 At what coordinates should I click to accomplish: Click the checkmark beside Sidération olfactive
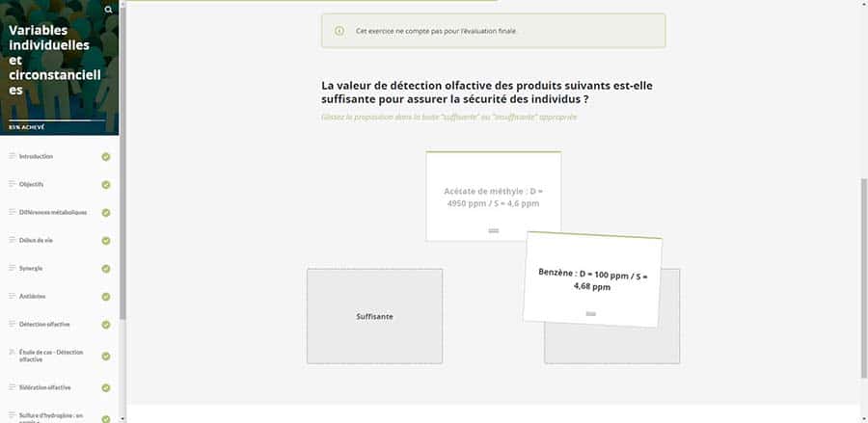pos(106,387)
